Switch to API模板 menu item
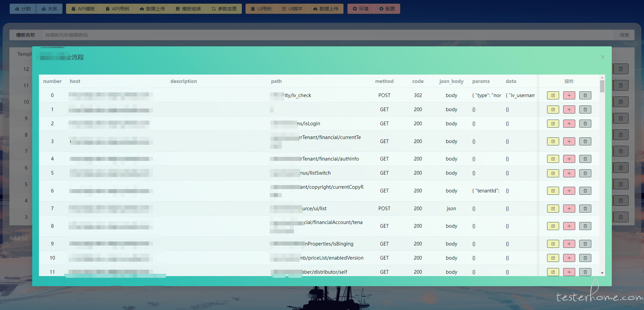 coord(83,9)
